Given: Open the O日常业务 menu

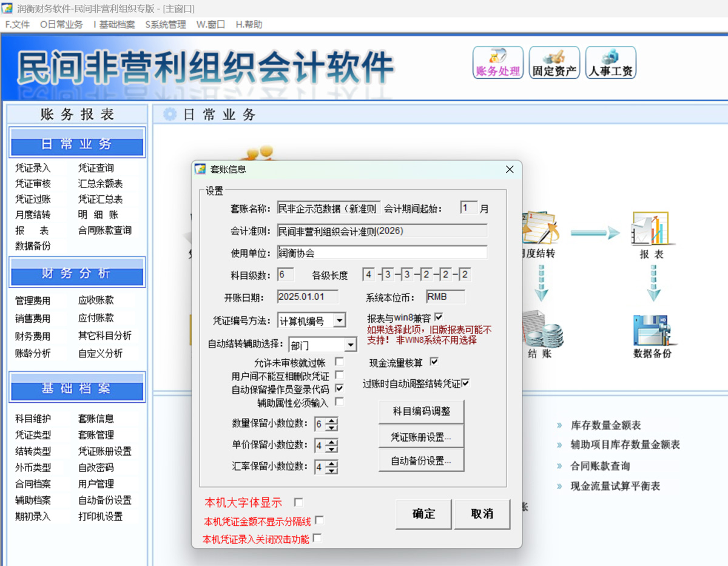Looking at the screenshot, I should click(x=61, y=24).
